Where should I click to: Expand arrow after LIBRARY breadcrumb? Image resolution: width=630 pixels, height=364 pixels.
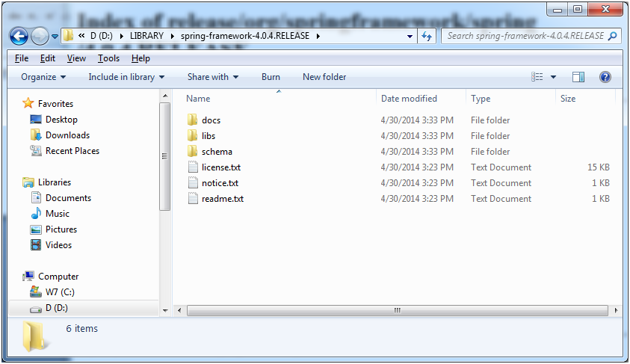(x=173, y=36)
